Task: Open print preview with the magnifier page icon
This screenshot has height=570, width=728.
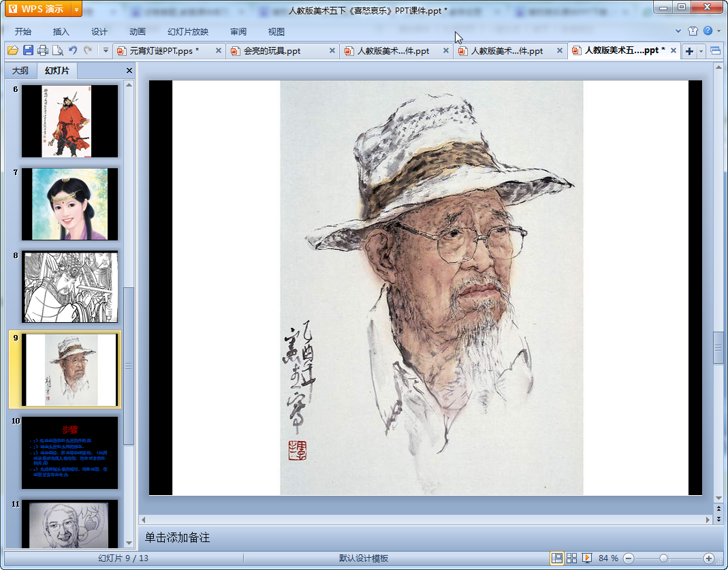Action: tap(58, 50)
